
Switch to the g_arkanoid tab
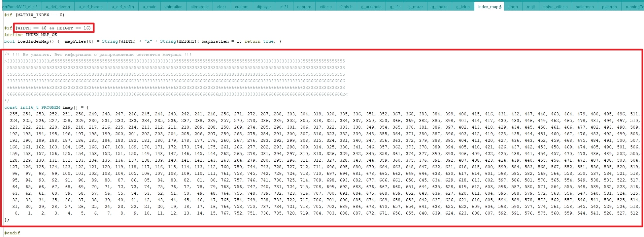click(371, 7)
